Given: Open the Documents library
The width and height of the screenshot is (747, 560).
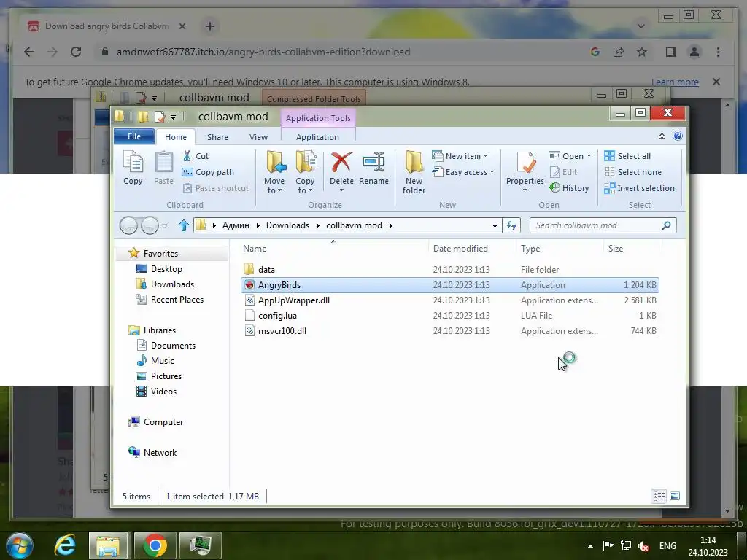Looking at the screenshot, I should [x=166, y=345].
